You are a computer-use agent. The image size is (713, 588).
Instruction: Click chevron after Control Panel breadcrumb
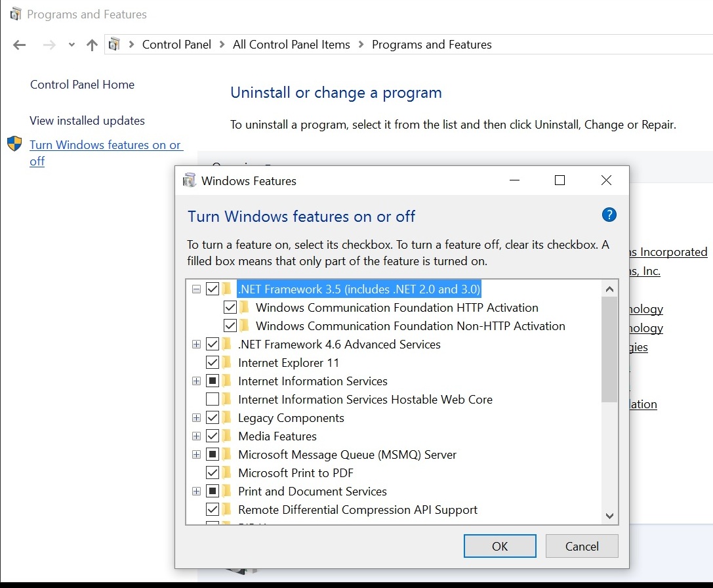[x=222, y=44]
